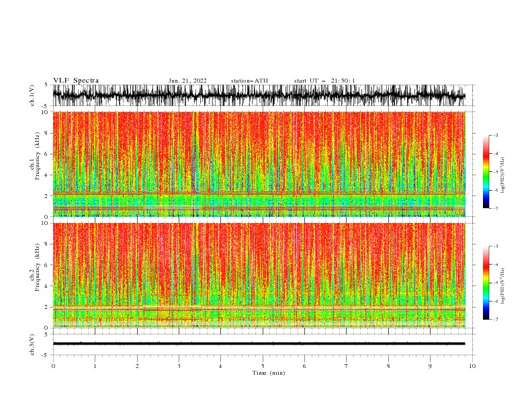The width and height of the screenshot is (532, 411).
Task: Click the "2" frequency tick of ch.2 spectrogram
Action: tap(47, 307)
